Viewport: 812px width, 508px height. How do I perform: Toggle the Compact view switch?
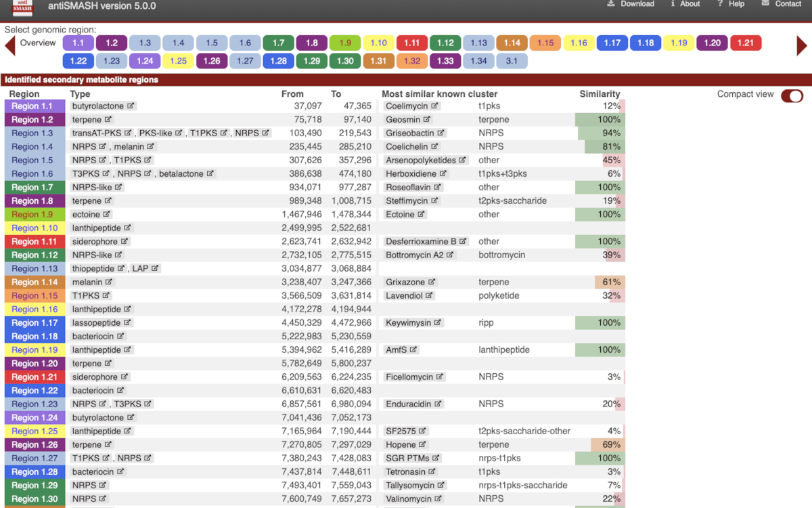click(792, 96)
